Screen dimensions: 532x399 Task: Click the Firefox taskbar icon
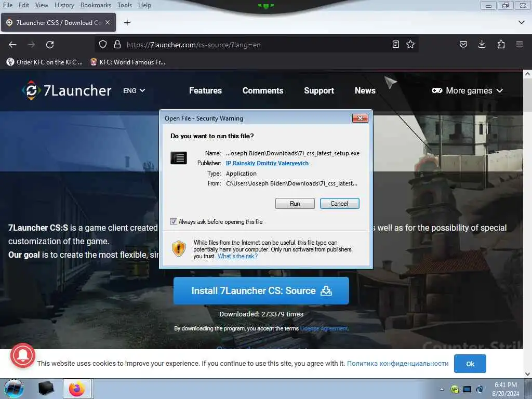77,389
